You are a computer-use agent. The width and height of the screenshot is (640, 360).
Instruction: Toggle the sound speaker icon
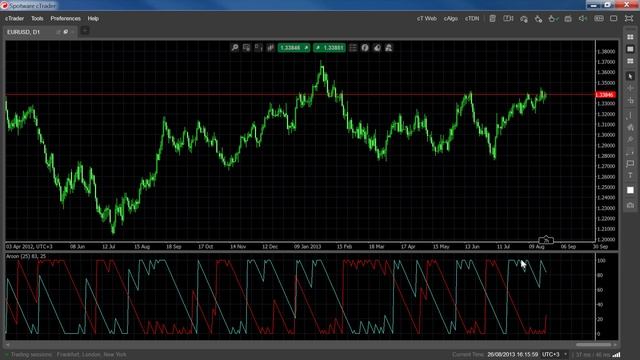583,18
